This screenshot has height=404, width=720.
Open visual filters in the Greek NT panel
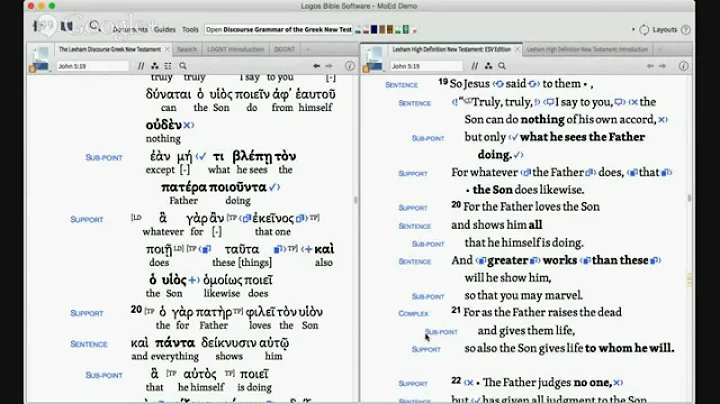155,66
